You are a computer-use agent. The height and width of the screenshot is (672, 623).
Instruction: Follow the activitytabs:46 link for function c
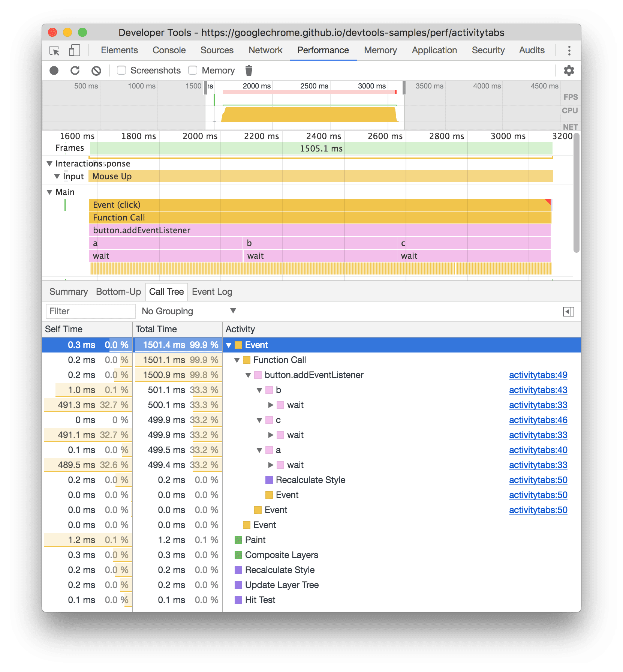[538, 420]
